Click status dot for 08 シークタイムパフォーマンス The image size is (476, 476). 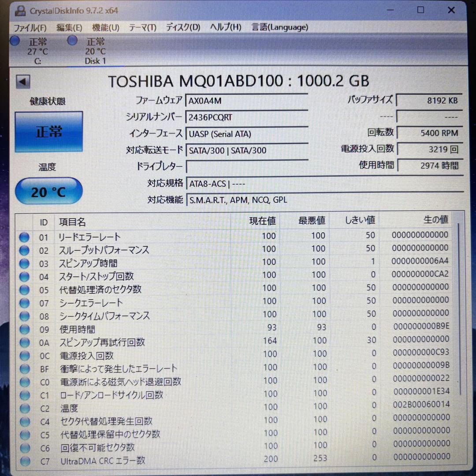pos(24,316)
